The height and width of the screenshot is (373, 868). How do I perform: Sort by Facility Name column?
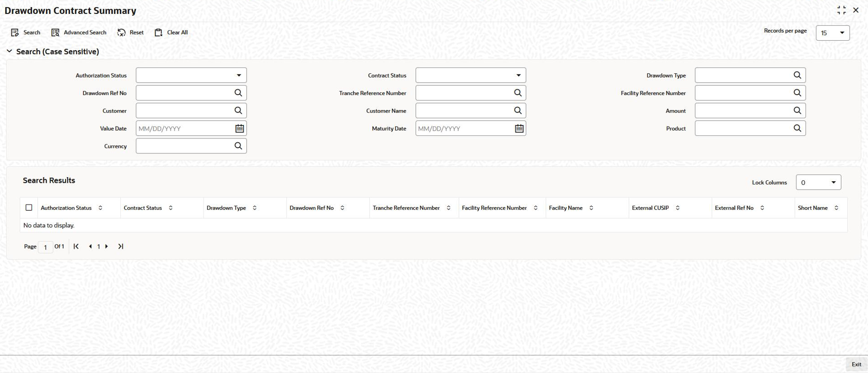coord(591,208)
